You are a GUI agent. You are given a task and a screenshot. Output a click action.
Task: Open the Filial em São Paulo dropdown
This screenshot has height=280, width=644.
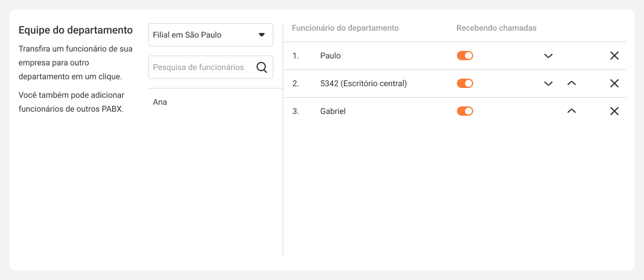tap(210, 35)
